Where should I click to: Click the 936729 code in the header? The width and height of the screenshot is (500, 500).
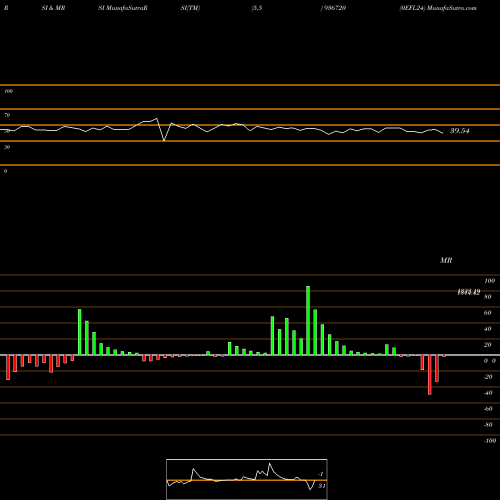334,8
